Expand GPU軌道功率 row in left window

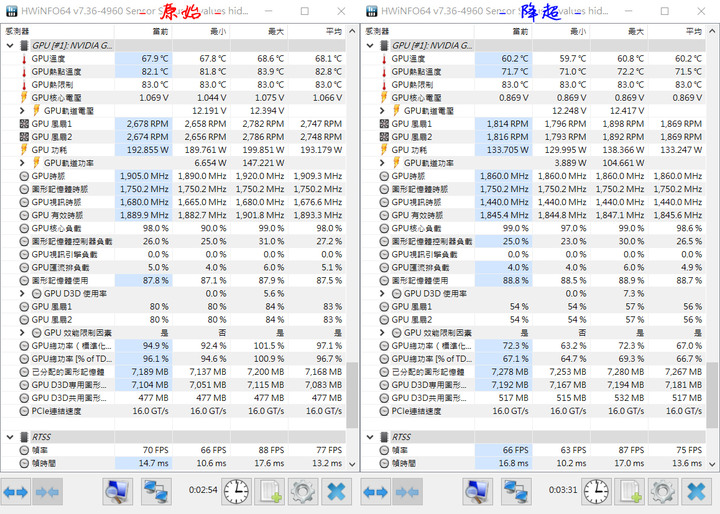pyautogui.click(x=22, y=163)
